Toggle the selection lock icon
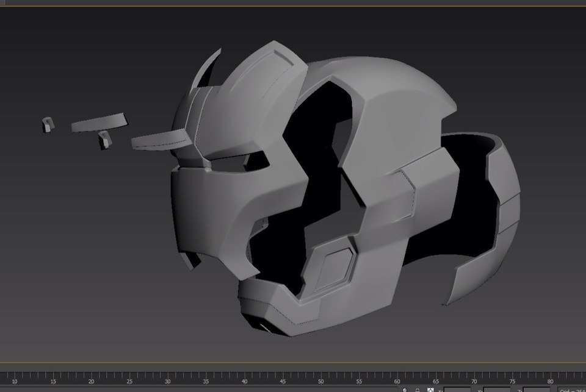 pos(418,390)
